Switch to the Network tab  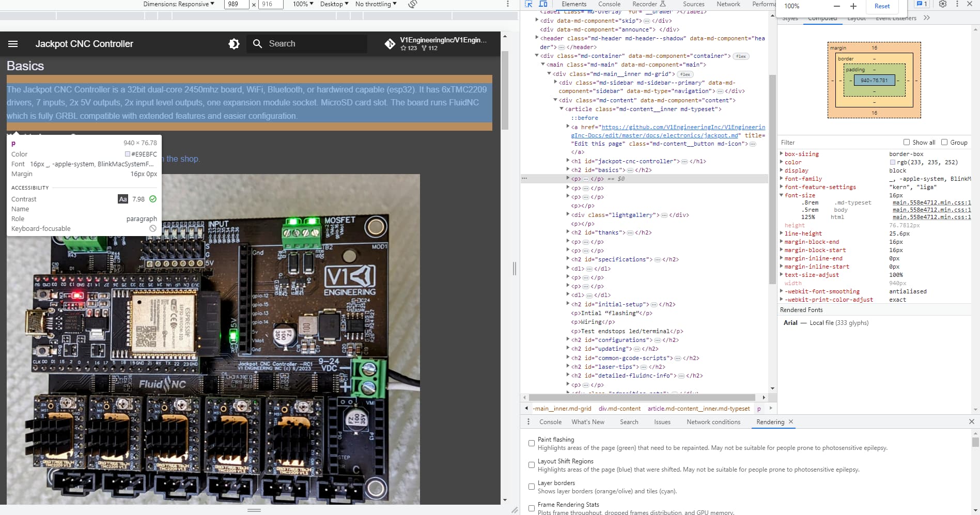point(728,4)
